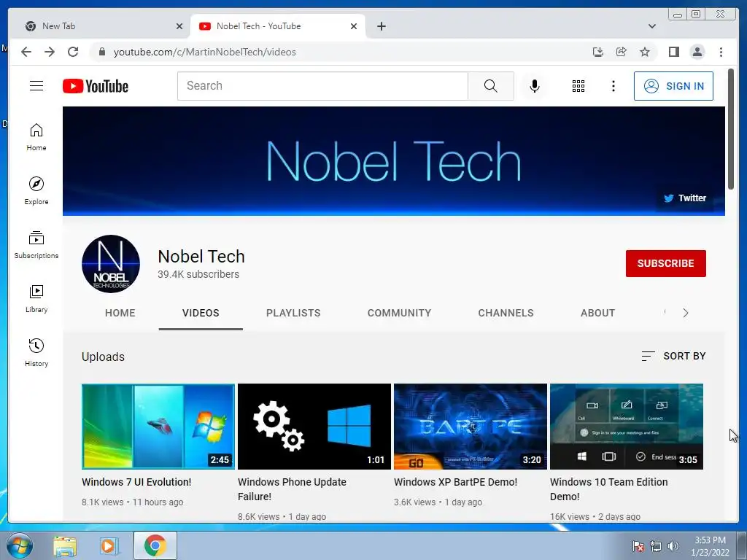Open Windows 7 UI Evolution! title link
This screenshot has width=747, height=560.
(136, 482)
